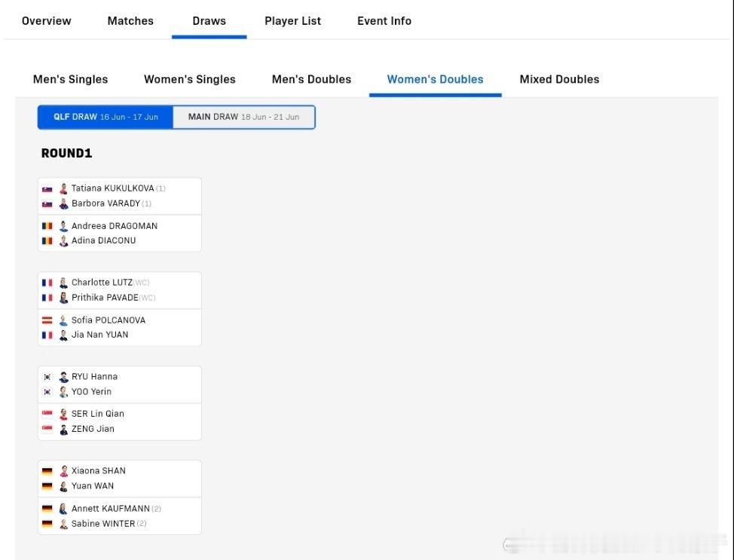
Task: Click the name RYU Hanna
Action: click(94, 377)
